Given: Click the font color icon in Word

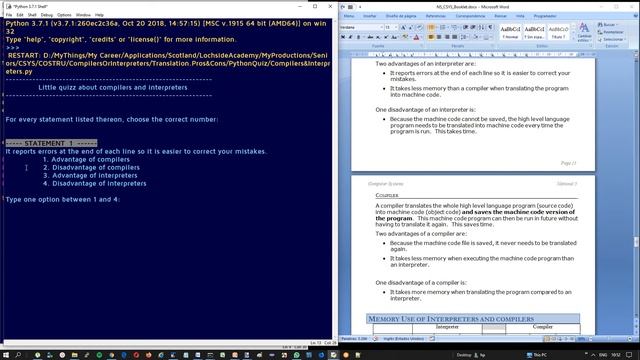Looking at the screenshot, I should coord(416,37).
